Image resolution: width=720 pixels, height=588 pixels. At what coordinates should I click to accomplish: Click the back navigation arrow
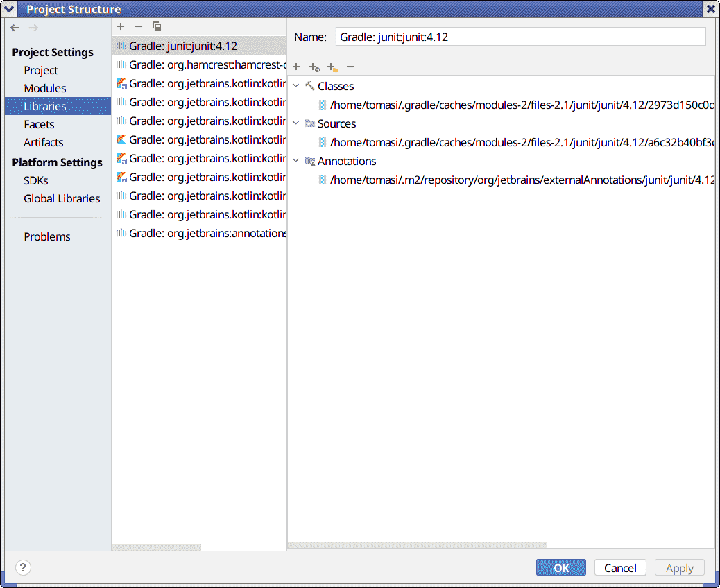point(15,28)
